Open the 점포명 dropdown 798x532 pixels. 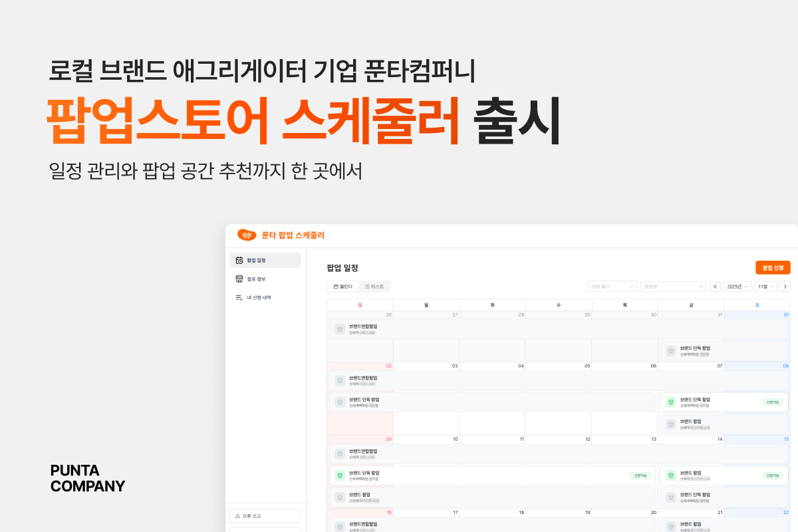673,287
